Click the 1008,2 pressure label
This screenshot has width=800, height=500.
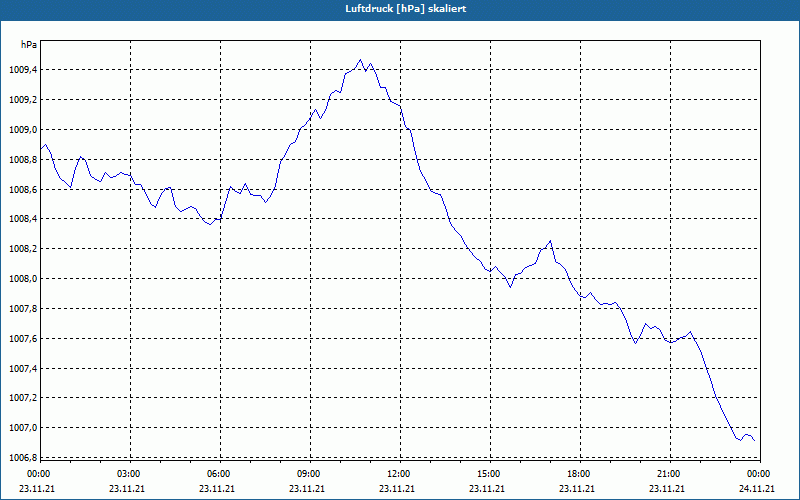23,249
